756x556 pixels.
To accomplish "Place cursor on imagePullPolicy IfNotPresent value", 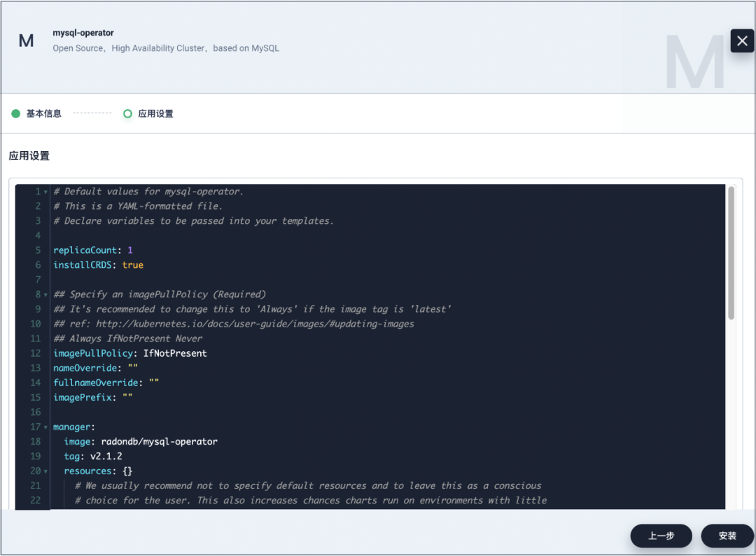I will coord(175,353).
